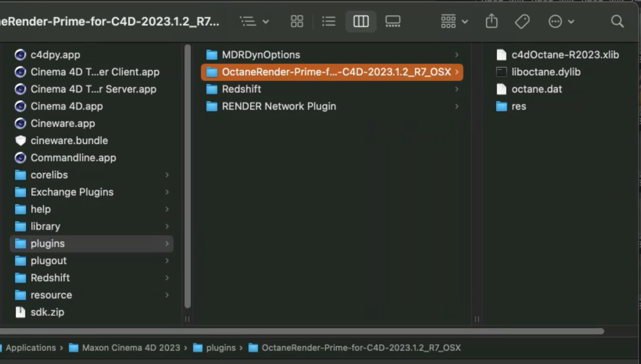Click the Edit Tags icon

point(522,21)
